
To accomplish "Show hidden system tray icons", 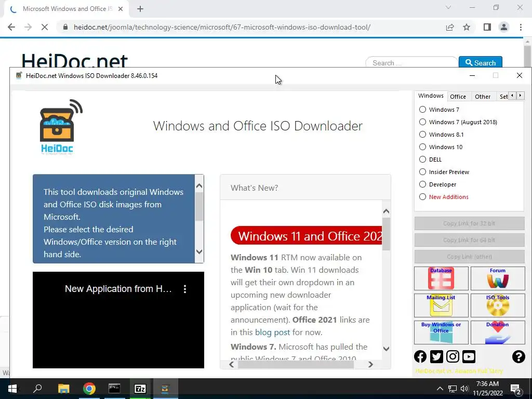I will click(440, 389).
